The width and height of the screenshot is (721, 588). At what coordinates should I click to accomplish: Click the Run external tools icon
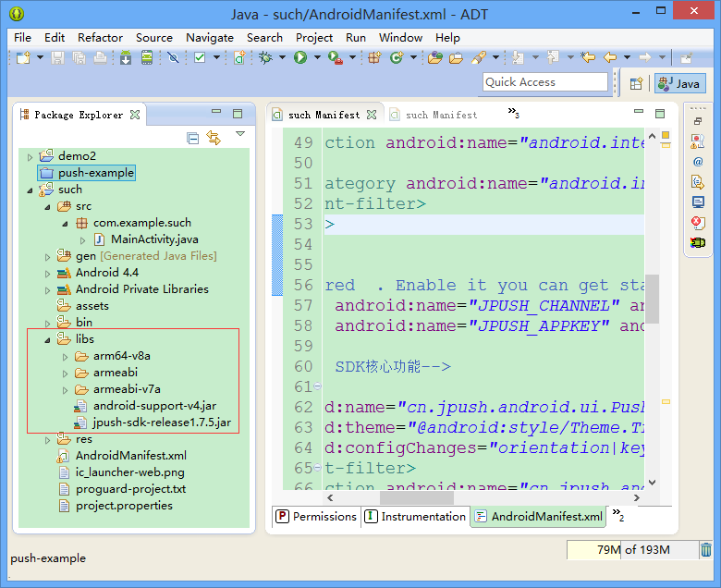336,57
